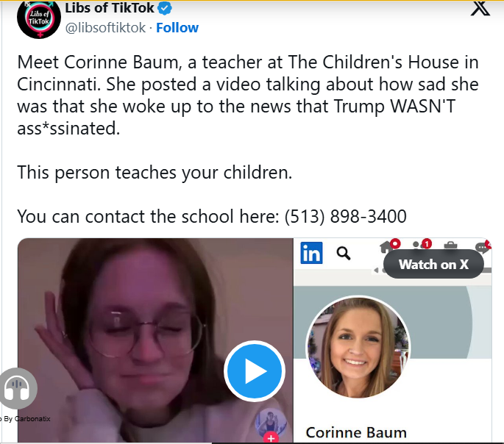
Task: Follow the Libs of TikTok account
Action: tap(177, 28)
